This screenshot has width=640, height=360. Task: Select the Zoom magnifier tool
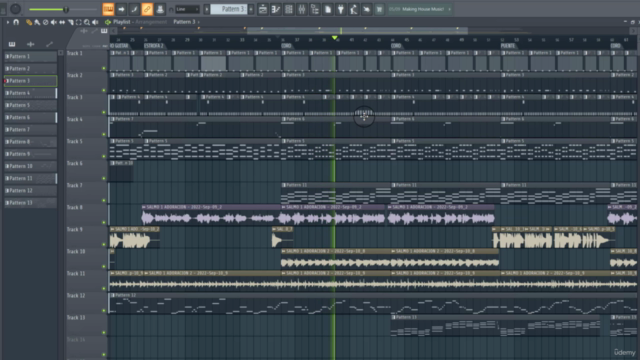point(87,22)
